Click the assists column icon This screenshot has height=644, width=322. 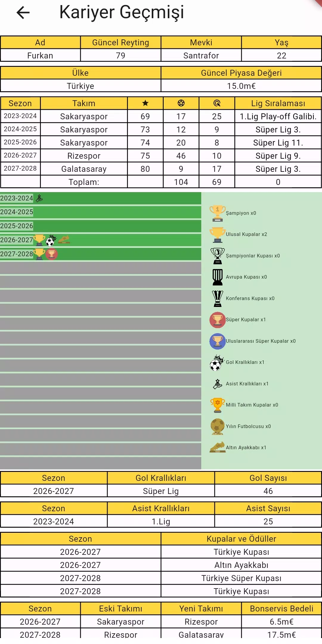click(x=217, y=103)
